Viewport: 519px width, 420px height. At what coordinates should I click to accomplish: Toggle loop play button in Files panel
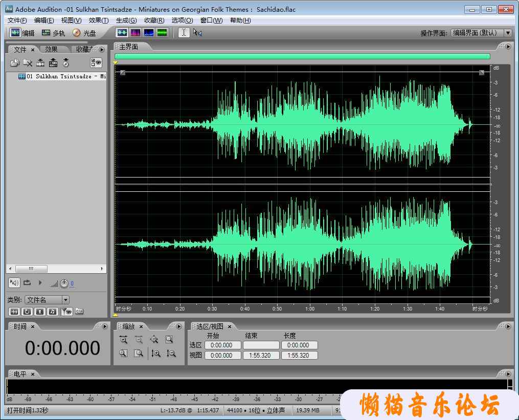(x=27, y=283)
